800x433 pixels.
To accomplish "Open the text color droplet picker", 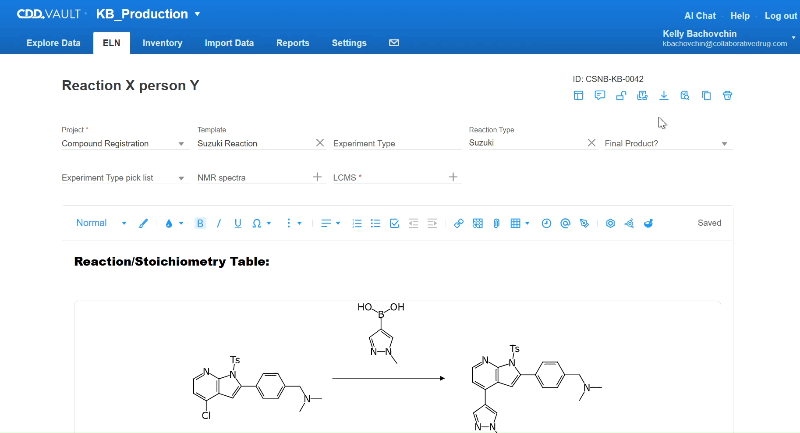I will coord(169,223).
